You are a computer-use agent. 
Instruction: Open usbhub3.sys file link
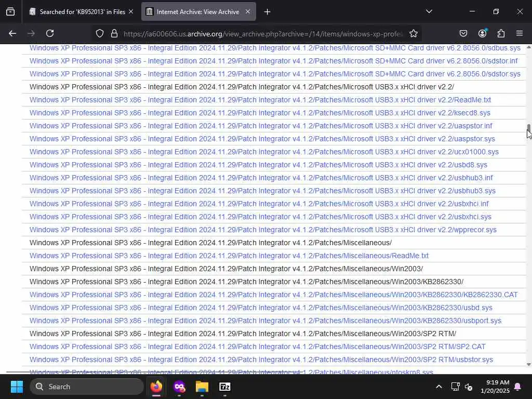(262, 191)
